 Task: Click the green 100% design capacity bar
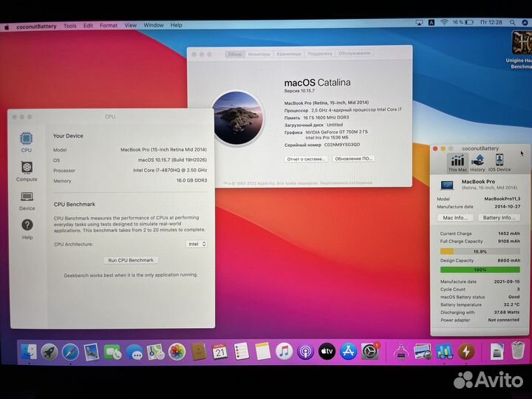480,270
